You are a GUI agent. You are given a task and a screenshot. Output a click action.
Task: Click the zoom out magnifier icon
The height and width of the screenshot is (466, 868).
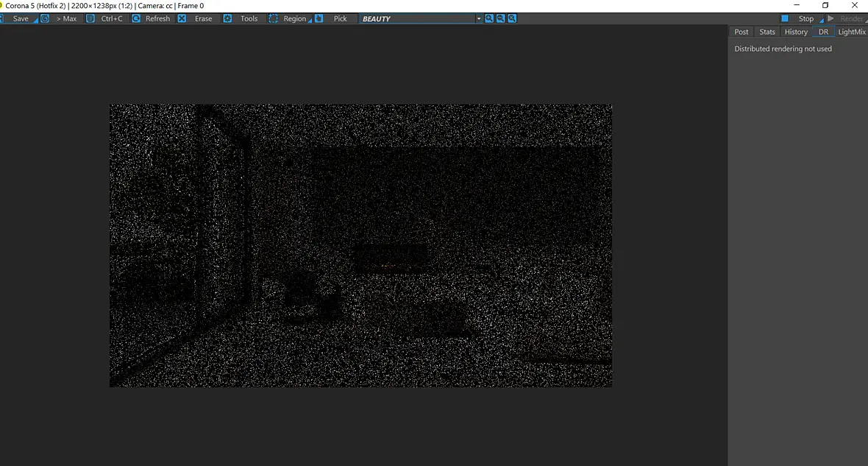pos(501,19)
